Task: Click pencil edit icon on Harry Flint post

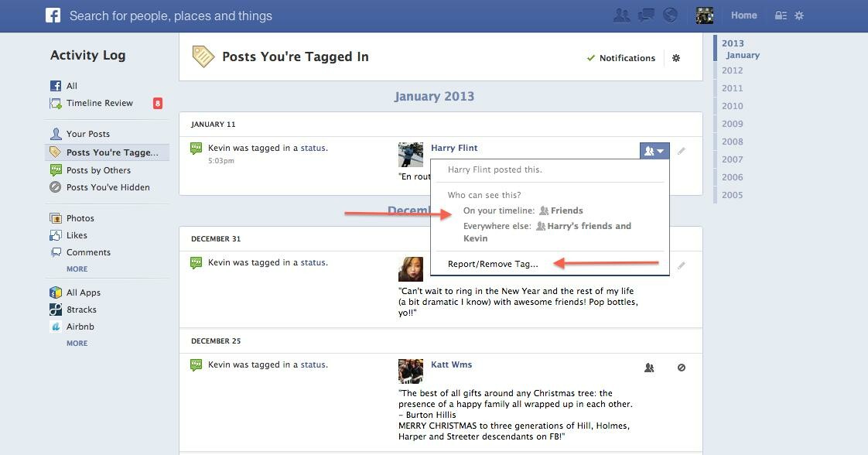Action: click(682, 151)
